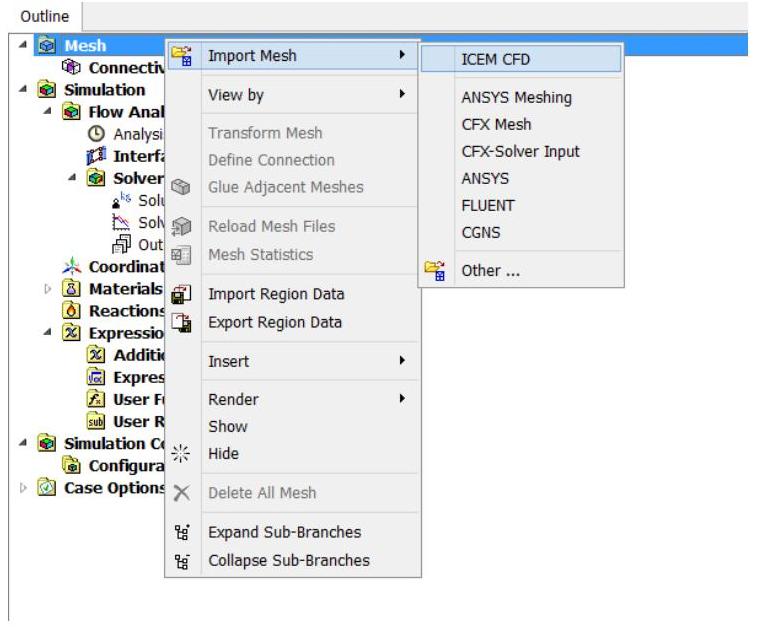Select CFX-Solver Input format
Screen dimensions: 758x627
[521, 151]
